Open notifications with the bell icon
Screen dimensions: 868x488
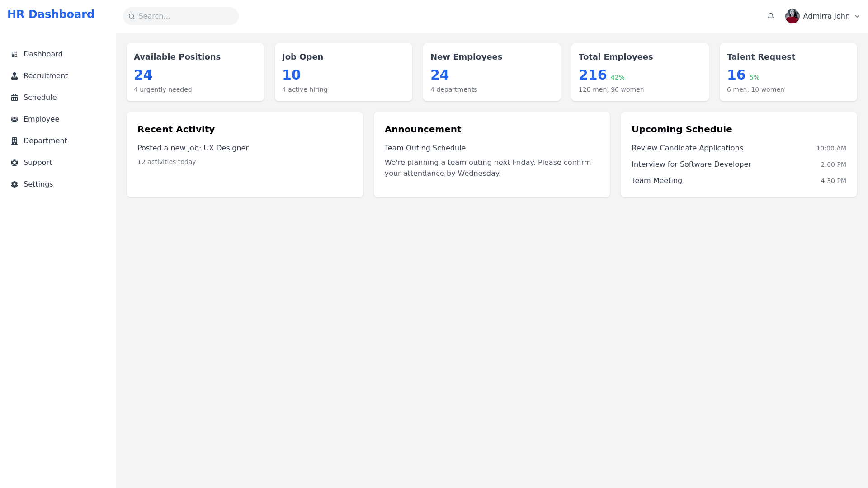[771, 16]
